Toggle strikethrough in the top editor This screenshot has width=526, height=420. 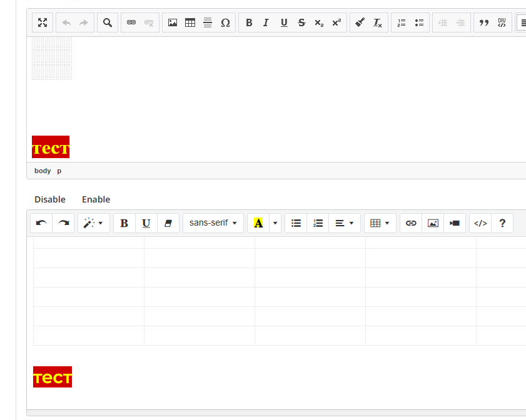[301, 22]
